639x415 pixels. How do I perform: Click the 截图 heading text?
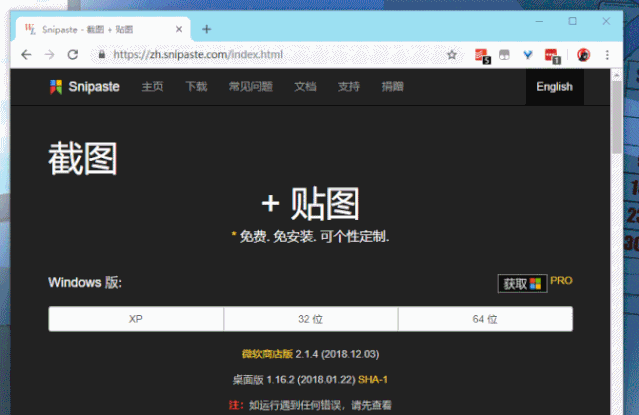click(x=83, y=159)
